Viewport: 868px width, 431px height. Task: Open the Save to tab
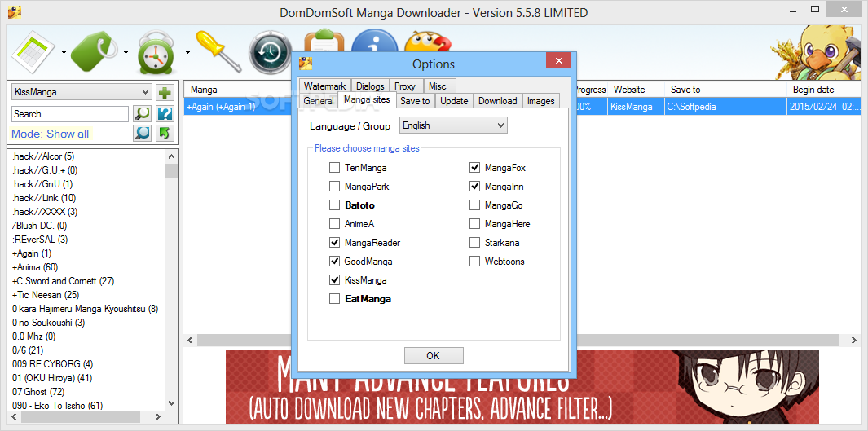[x=415, y=101]
